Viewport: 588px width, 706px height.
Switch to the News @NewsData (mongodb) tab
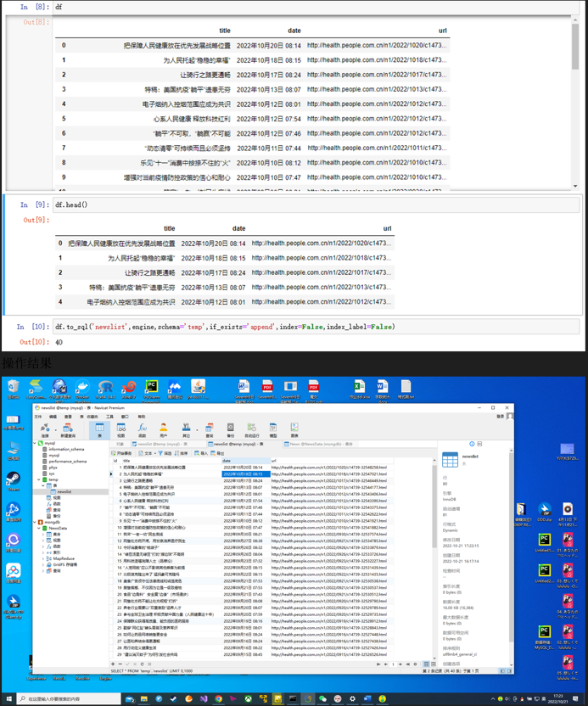point(319,444)
